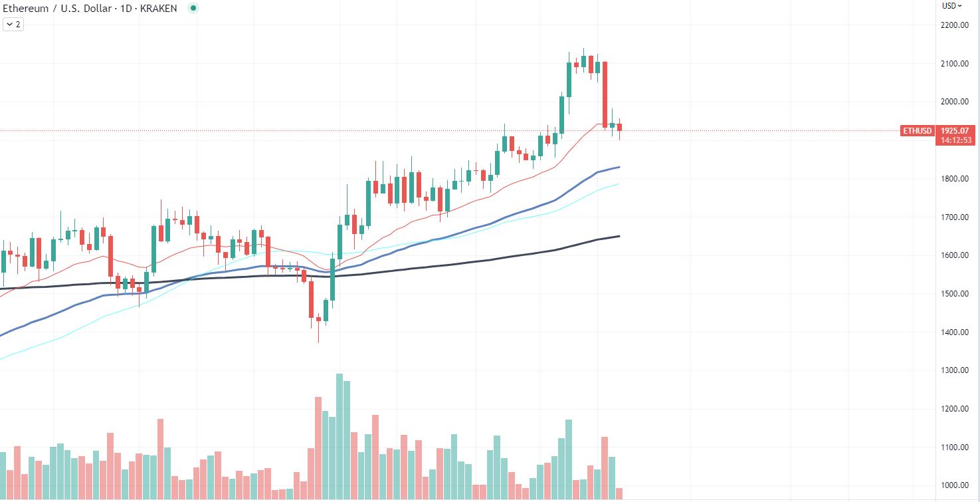Click the 2200.00 price axis label

(955, 25)
